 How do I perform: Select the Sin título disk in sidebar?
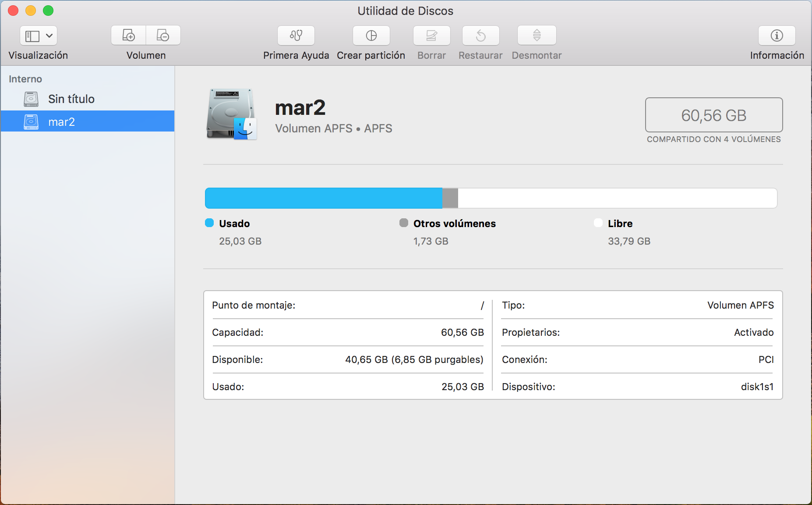pos(71,99)
